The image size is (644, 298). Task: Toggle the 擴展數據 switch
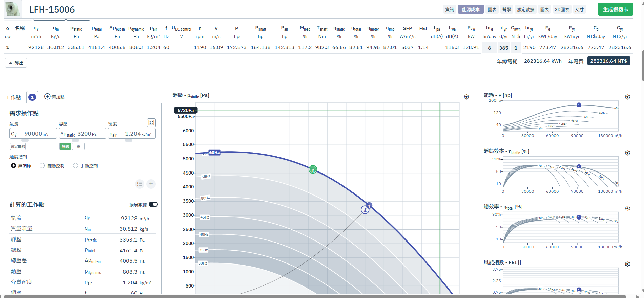(153, 204)
